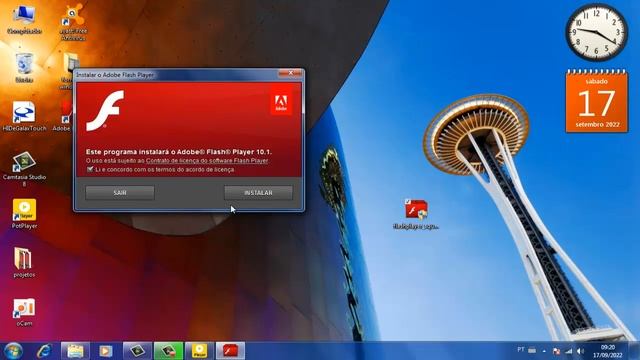Select the projetos folder on desktop
The height and width of the screenshot is (360, 640).
click(24, 262)
